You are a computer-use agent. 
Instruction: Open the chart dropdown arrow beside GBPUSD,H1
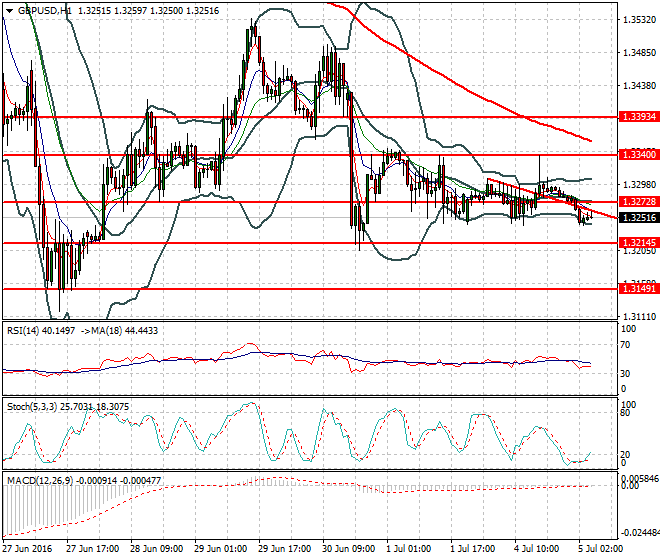9,11
